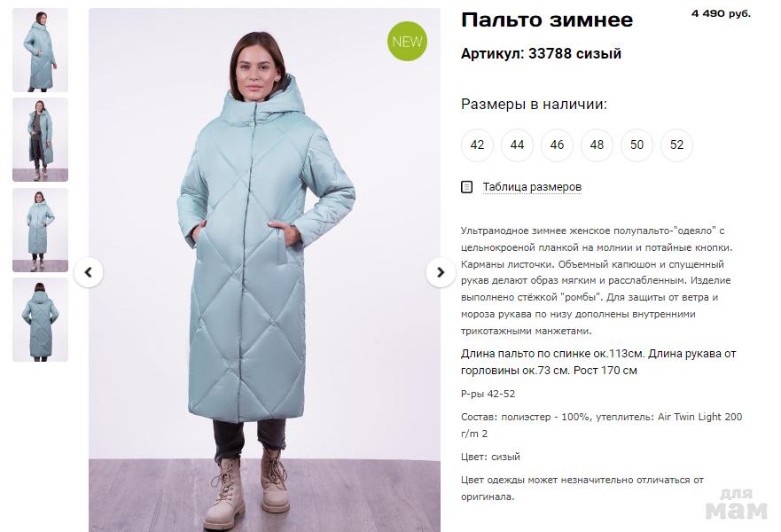View second thumbnail with open coat

coord(41,139)
